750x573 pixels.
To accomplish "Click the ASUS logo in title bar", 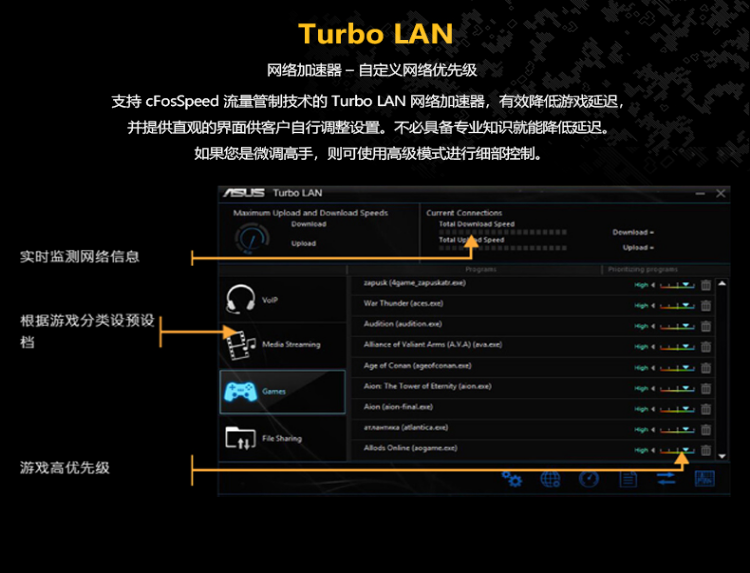I will pyautogui.click(x=243, y=193).
